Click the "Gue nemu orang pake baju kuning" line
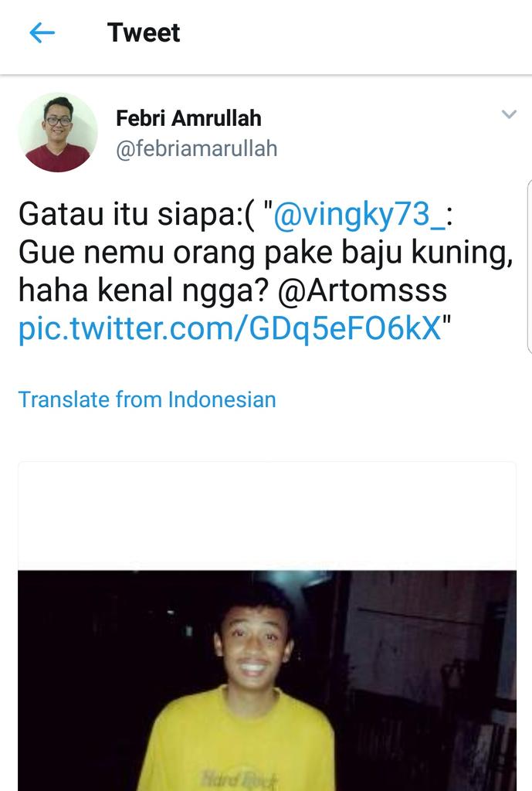Viewport: 532px width, 791px height. (266, 253)
